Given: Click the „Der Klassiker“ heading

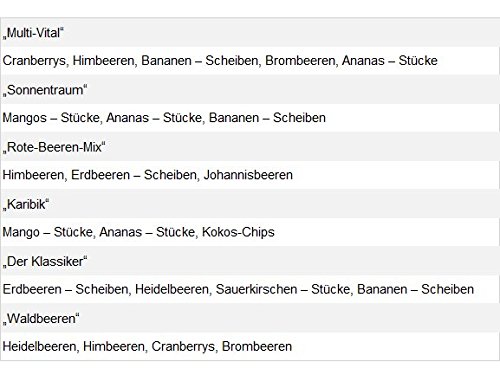Looking at the screenshot, I should (45, 261).
